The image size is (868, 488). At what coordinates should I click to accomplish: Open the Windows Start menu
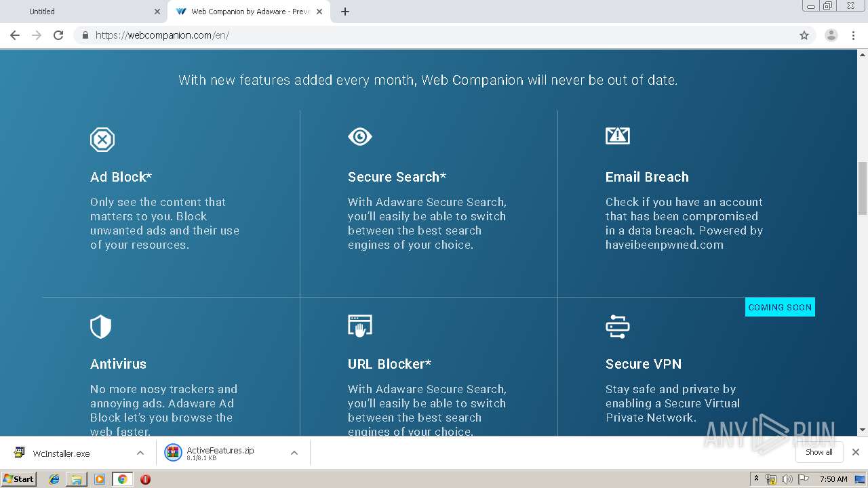click(19, 479)
